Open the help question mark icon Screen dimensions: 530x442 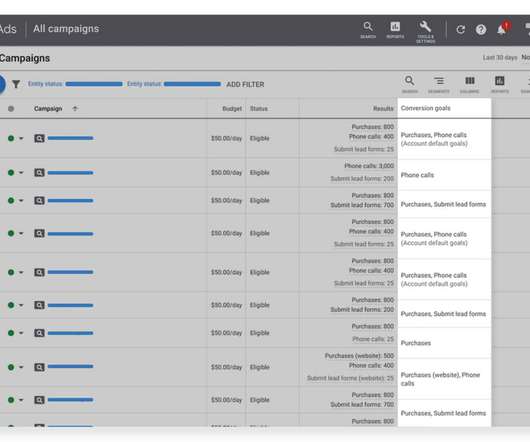(481, 30)
